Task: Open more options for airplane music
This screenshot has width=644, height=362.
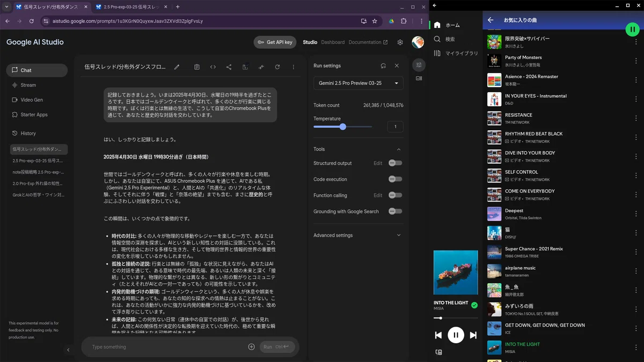Action: click(636, 271)
